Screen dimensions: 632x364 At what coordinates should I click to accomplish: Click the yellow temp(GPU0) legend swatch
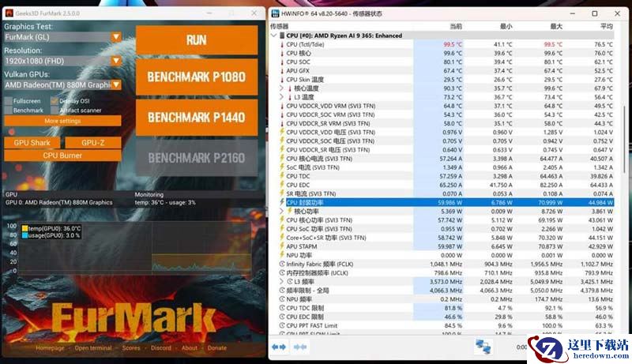coord(24,228)
